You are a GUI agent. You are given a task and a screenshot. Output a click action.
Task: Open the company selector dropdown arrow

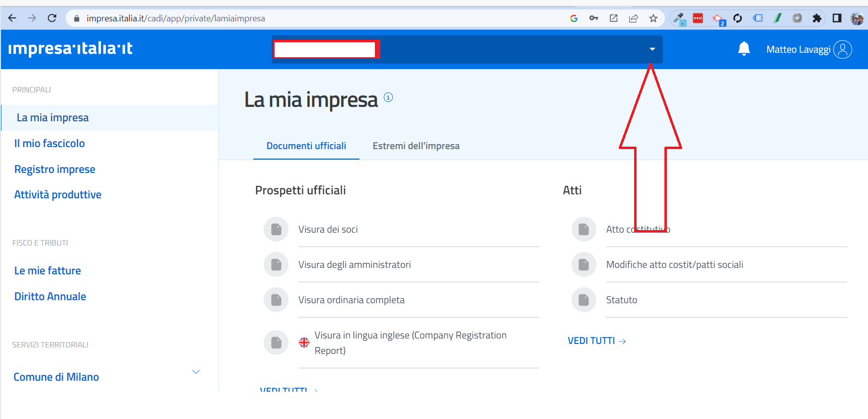pyautogui.click(x=652, y=49)
